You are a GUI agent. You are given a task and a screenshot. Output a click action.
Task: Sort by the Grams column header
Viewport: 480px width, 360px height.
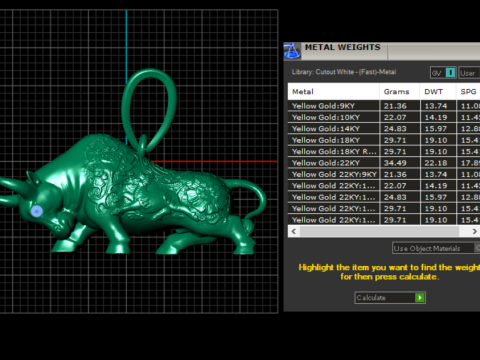tap(400, 92)
